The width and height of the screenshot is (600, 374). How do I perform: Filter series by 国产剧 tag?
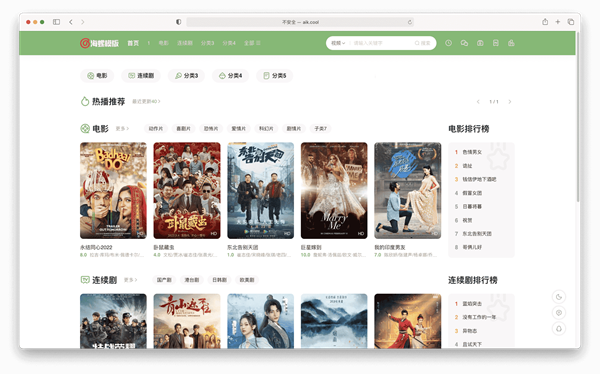click(164, 280)
